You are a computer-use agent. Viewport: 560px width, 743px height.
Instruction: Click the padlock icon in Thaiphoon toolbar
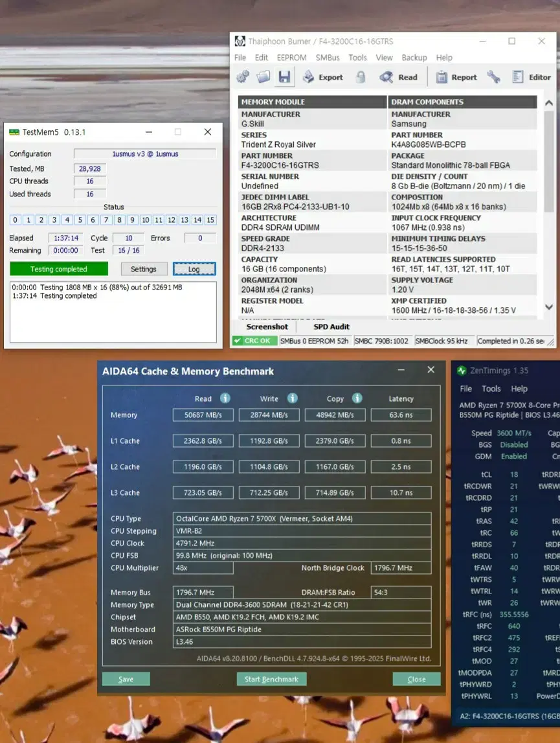point(361,77)
